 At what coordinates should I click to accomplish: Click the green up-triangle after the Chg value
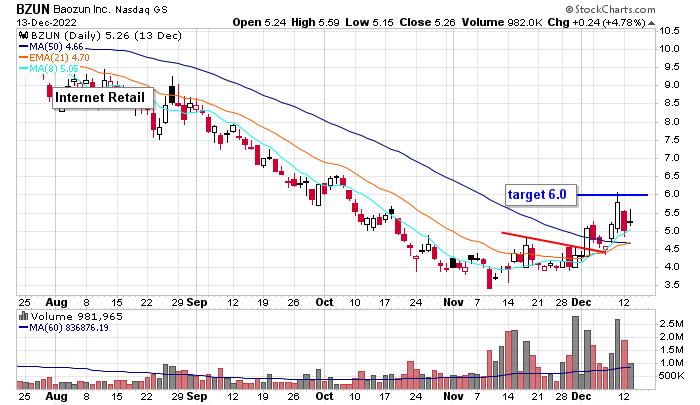coord(651,23)
